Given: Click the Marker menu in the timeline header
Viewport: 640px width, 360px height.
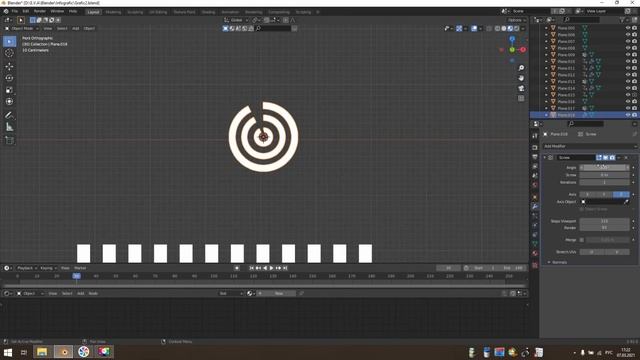Looking at the screenshot, I should (80, 268).
